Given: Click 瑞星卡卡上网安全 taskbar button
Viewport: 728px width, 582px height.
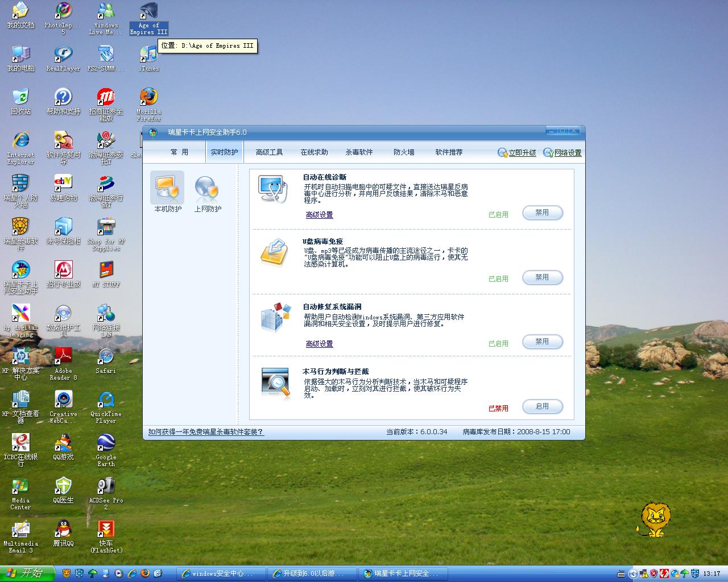Looking at the screenshot, I should 403,573.
